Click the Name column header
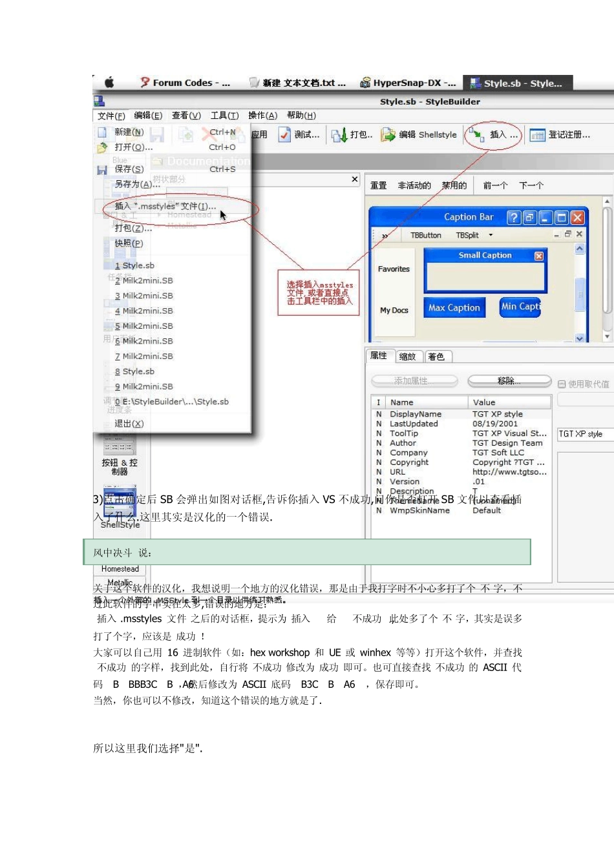The width and height of the screenshot is (614, 868). [x=427, y=402]
